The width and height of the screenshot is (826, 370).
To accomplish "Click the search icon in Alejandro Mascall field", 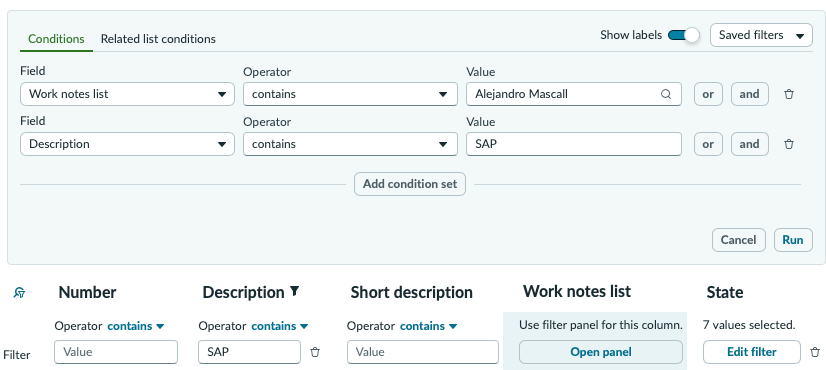I will [666, 94].
